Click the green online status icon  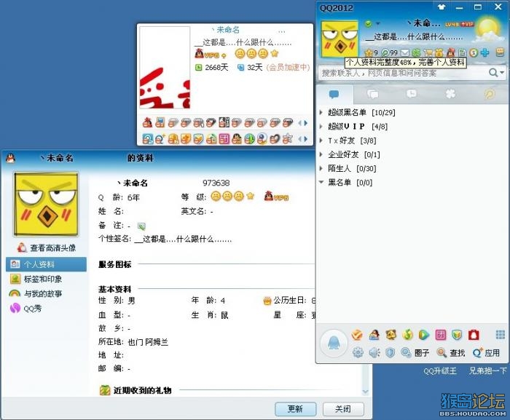368,23
